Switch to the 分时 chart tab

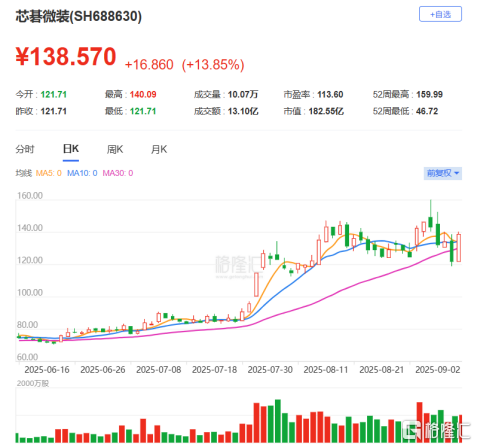pos(25,149)
